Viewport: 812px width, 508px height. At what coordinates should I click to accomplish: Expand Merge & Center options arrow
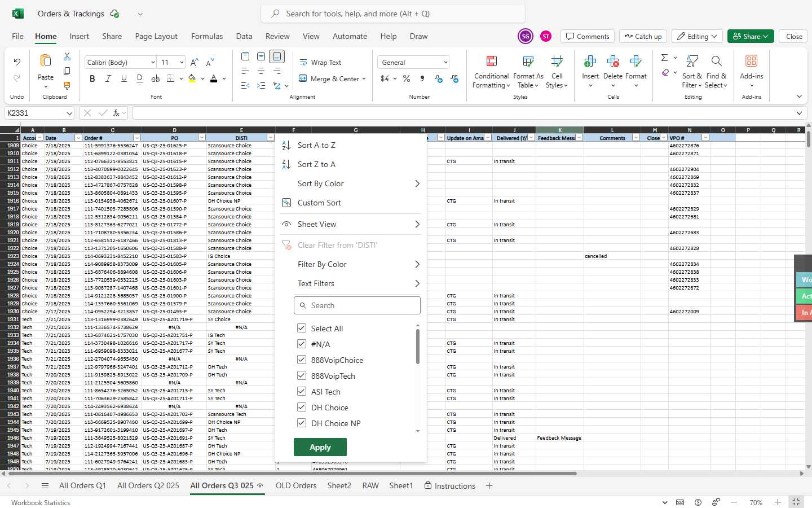[x=364, y=79]
